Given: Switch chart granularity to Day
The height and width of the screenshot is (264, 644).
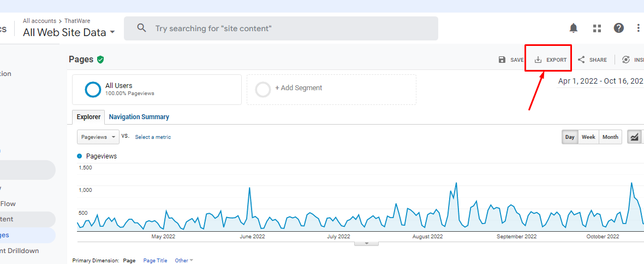Looking at the screenshot, I should point(570,137).
